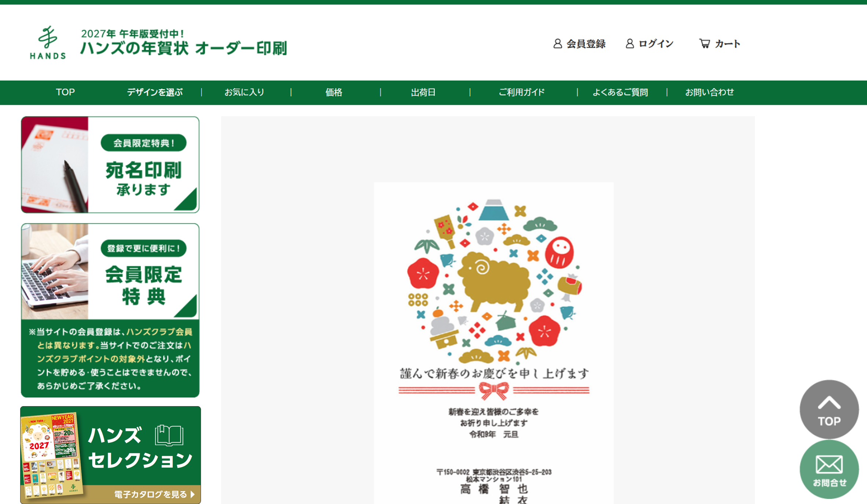This screenshot has width=867, height=504.
Task: Click 電子カタログを見る link
Action: (x=154, y=494)
